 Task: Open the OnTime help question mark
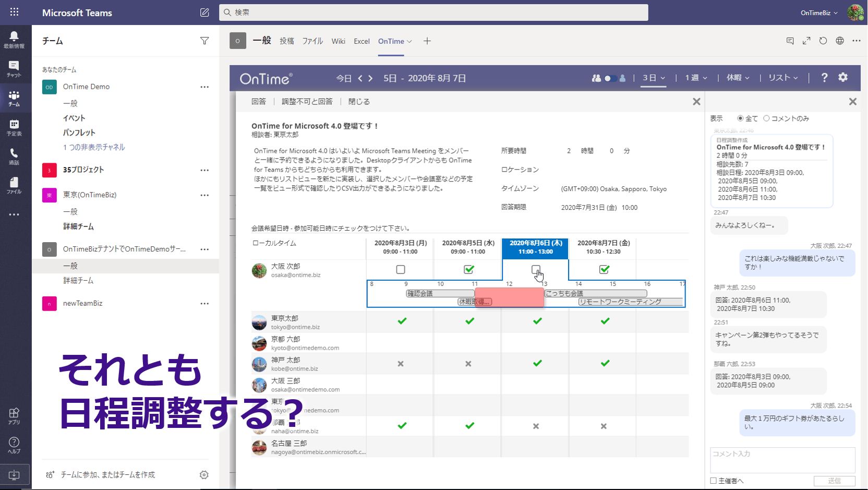click(x=824, y=78)
